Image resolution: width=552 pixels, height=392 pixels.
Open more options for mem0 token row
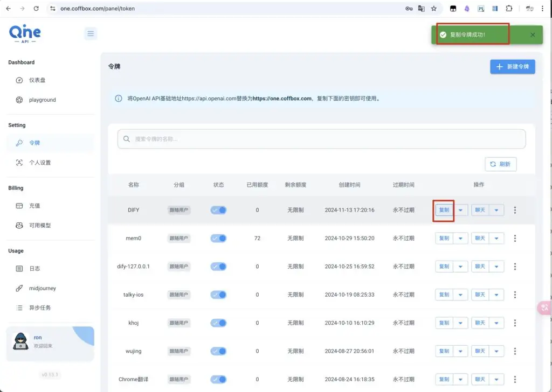click(515, 238)
